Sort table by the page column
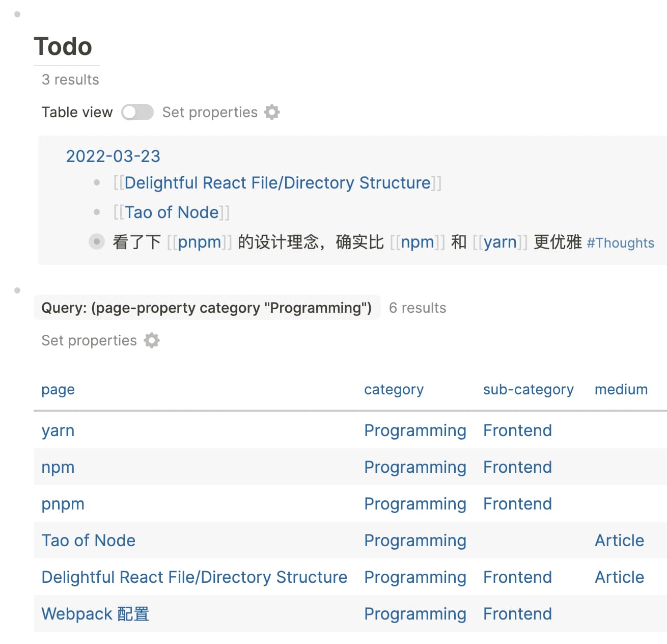Screen dimensions: 667x644 (58, 390)
